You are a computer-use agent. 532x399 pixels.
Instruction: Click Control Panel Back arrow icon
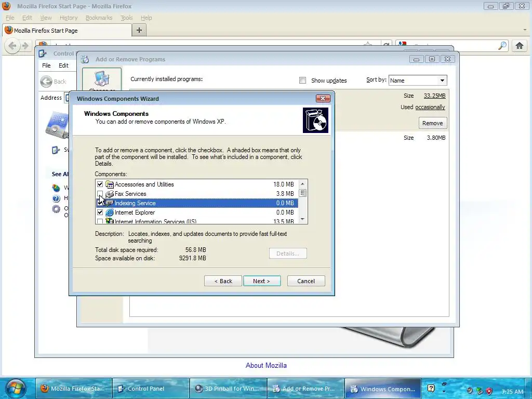pos(46,82)
